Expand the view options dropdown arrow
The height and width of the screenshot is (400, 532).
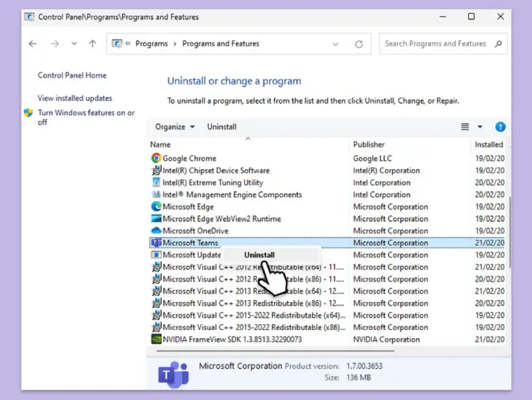point(479,127)
